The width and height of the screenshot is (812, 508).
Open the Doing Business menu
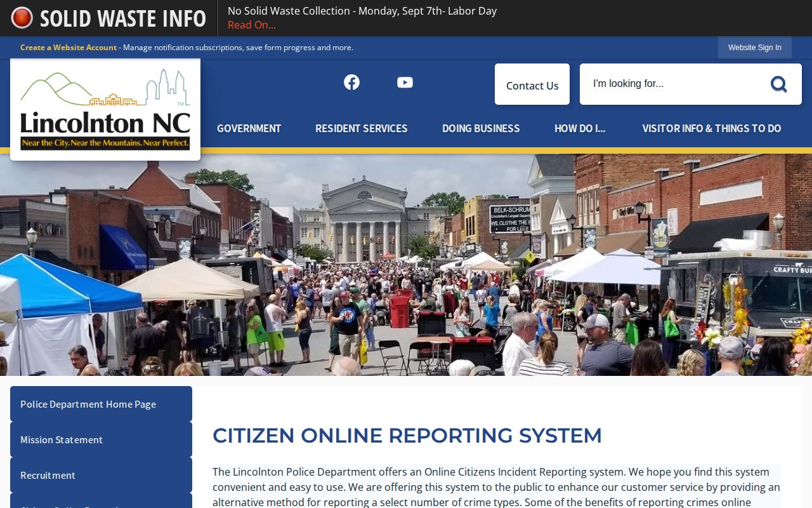(x=481, y=128)
